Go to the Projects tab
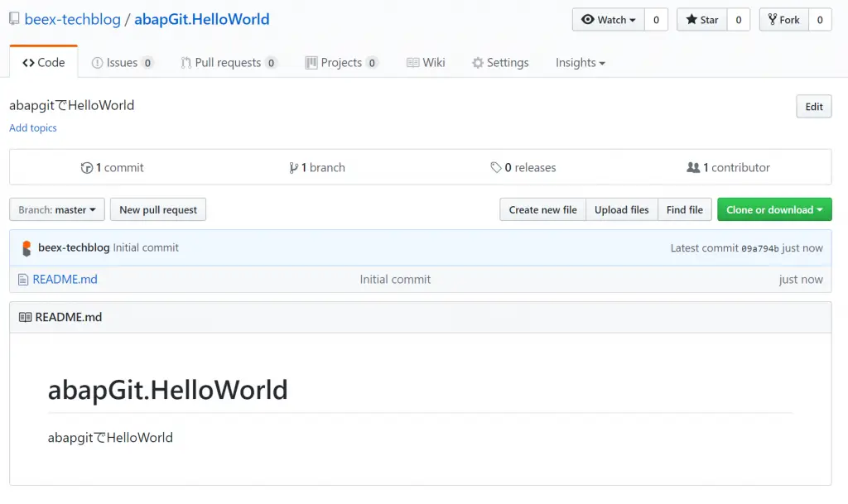 pos(341,63)
